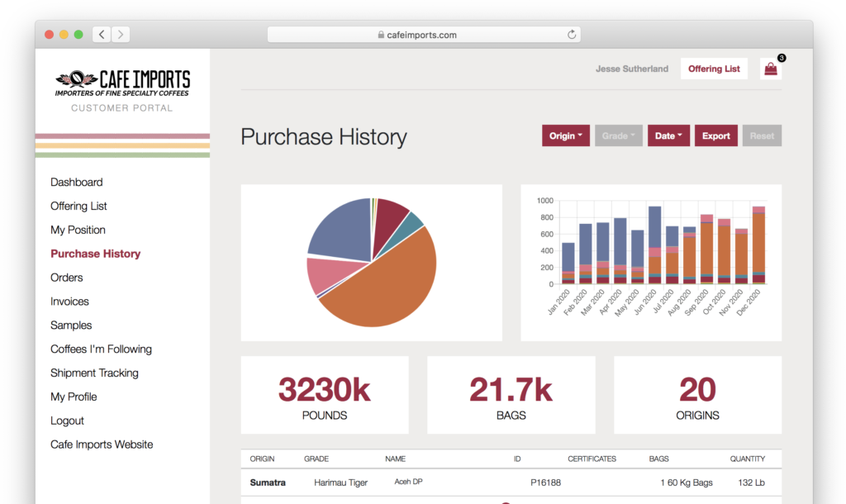The image size is (846, 504).
Task: Click the browser back arrow
Action: click(100, 34)
